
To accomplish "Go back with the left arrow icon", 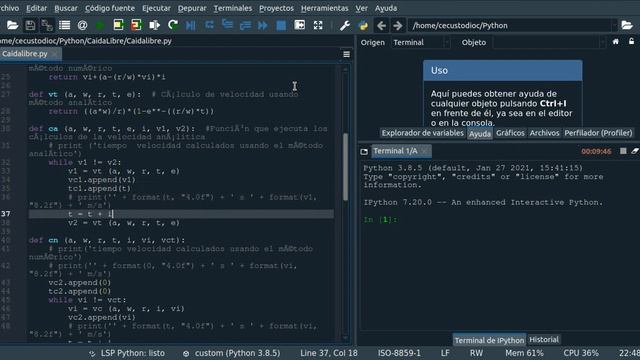I will pos(381,25).
